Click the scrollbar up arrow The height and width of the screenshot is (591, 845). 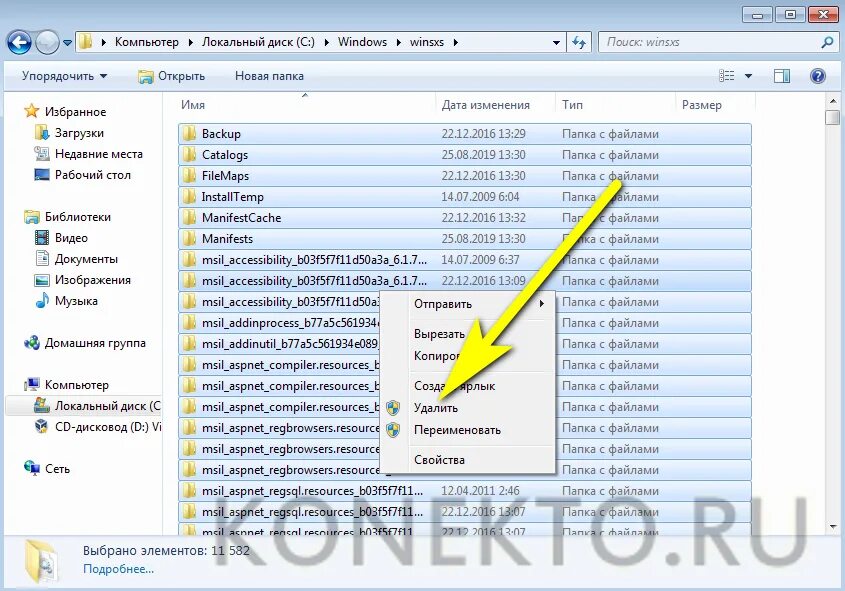tap(833, 101)
